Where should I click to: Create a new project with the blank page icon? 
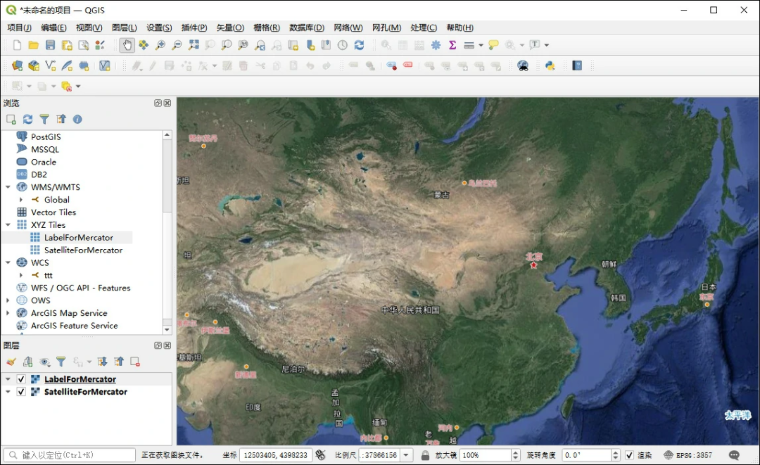17,45
